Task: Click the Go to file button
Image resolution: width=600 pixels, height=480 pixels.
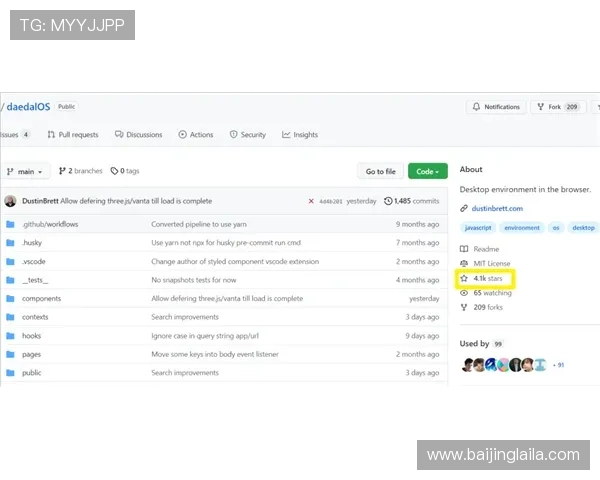Action: 380,171
